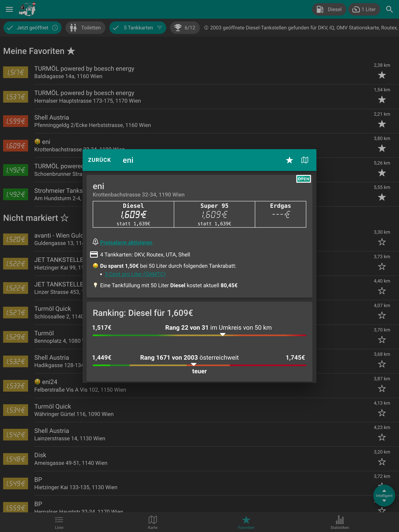Click the 50 km radius ranking bar
Screen dimensions: 399x532
pyautogui.click(x=199, y=335)
